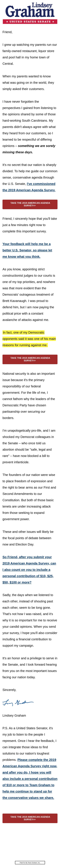Click the survey button below the commissioned survey link
Screen dimensions: 60x868
[x=30, y=204]
